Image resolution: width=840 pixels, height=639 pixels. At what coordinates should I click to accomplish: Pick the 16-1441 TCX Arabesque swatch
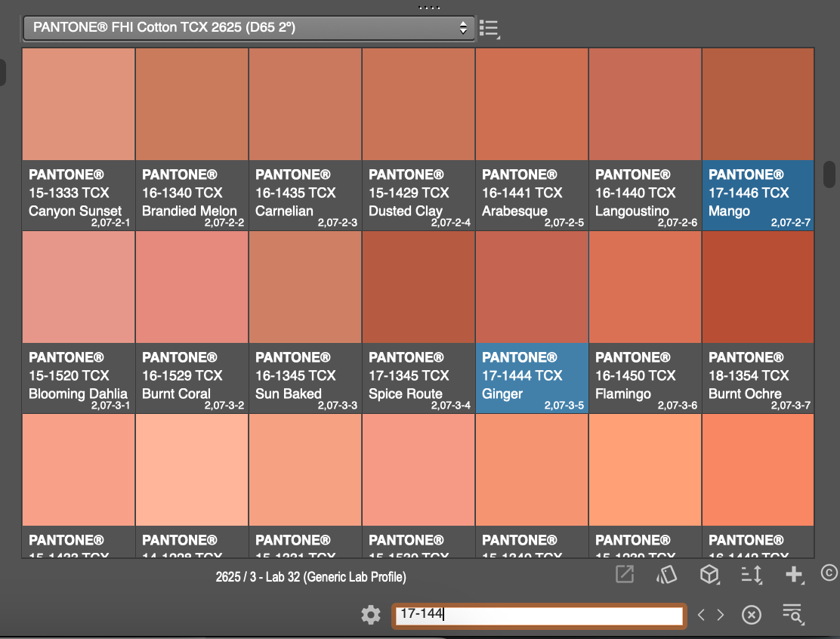(532, 104)
